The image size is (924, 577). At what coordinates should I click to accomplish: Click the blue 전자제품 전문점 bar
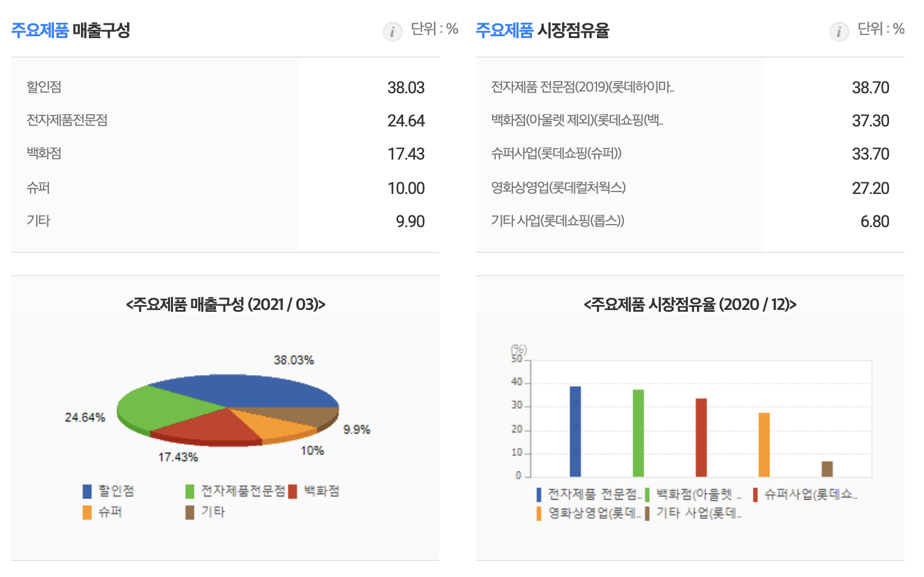(576, 432)
